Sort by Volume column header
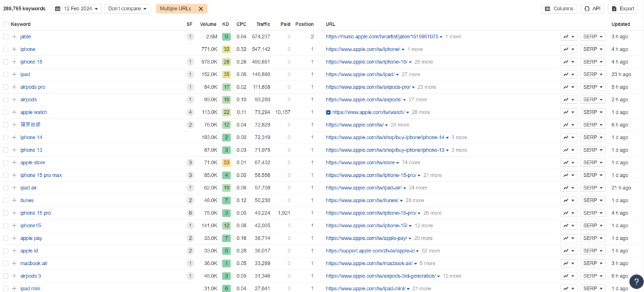This screenshot has width=644, height=292. (x=208, y=25)
